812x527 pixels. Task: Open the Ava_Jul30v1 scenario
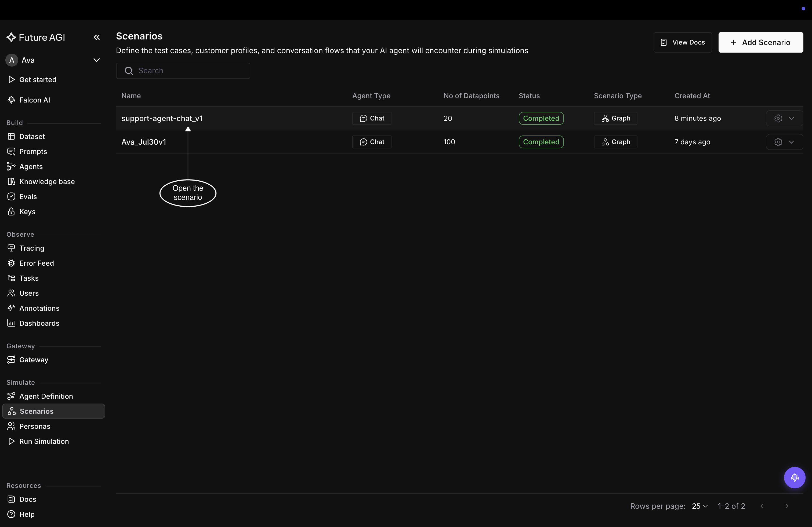(x=144, y=142)
